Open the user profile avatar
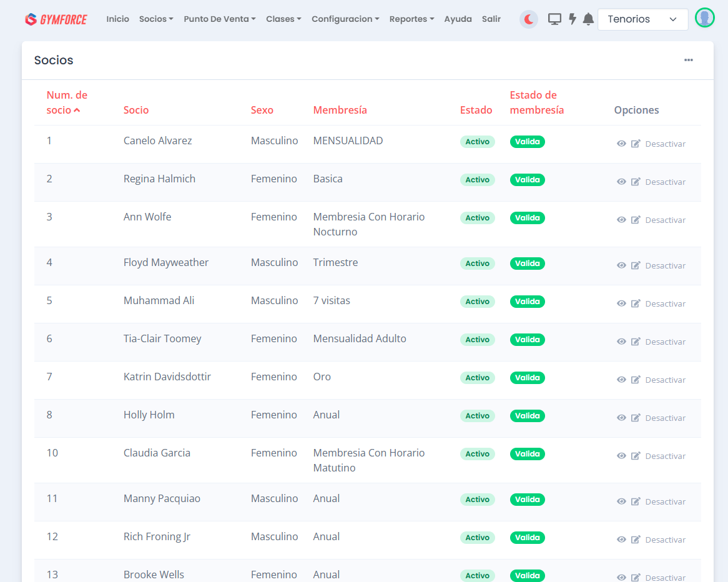Viewport: 728px width, 582px height. (704, 19)
